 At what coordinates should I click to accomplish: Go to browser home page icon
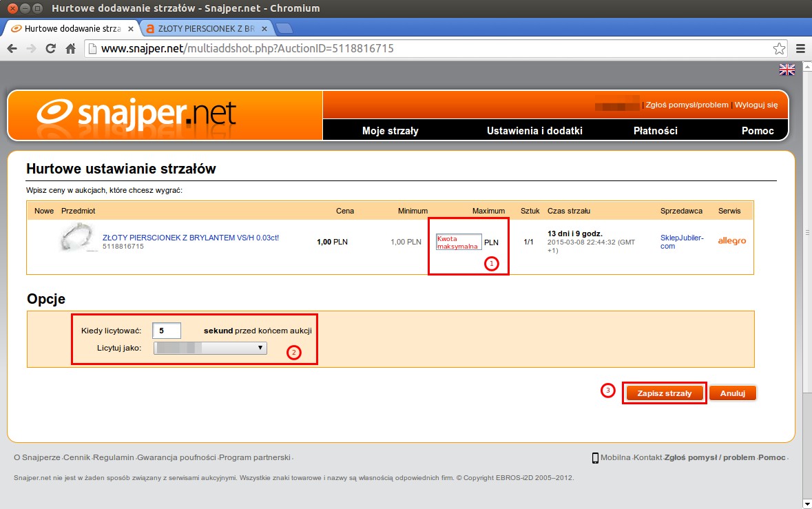click(x=70, y=49)
